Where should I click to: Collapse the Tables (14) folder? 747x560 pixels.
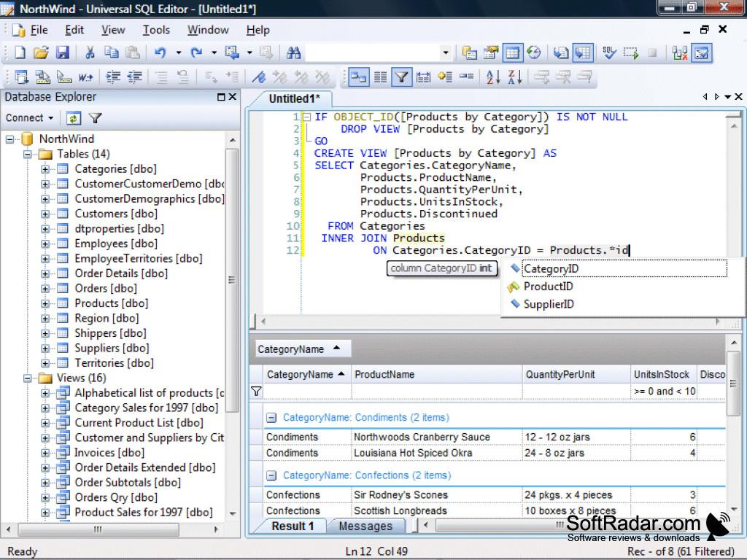[x=28, y=155]
